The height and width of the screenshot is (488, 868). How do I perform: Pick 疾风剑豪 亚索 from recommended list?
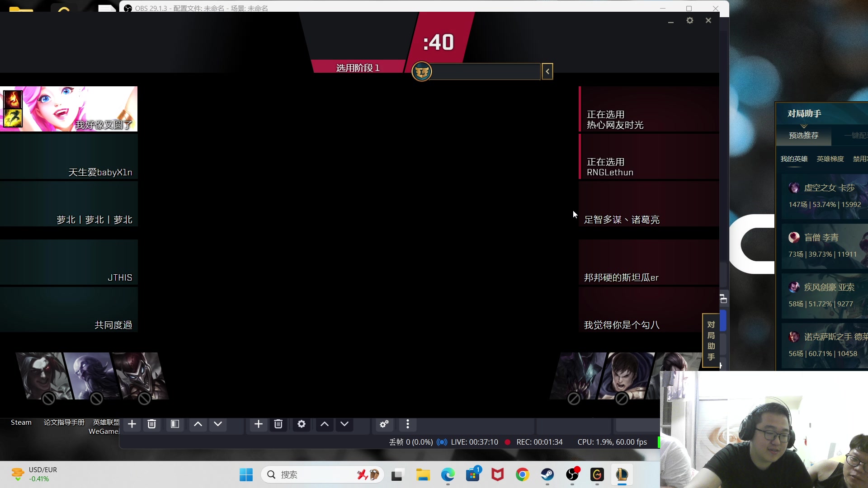click(x=825, y=296)
